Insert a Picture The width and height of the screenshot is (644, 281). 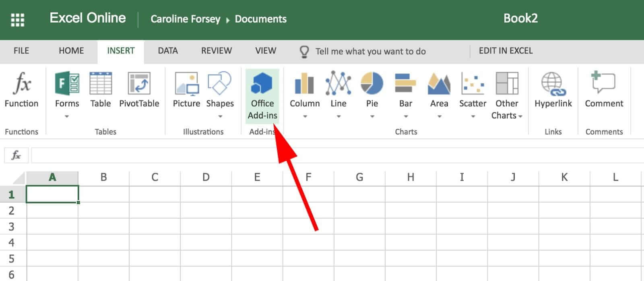coord(186,90)
